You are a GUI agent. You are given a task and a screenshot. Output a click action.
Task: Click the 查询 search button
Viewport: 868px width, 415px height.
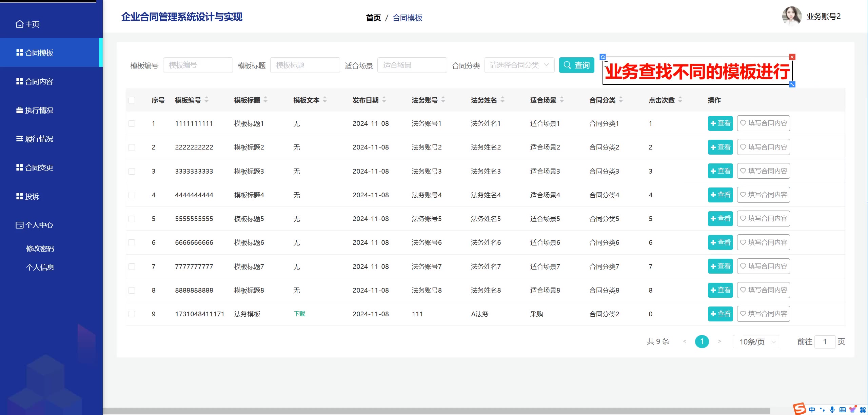click(x=576, y=65)
